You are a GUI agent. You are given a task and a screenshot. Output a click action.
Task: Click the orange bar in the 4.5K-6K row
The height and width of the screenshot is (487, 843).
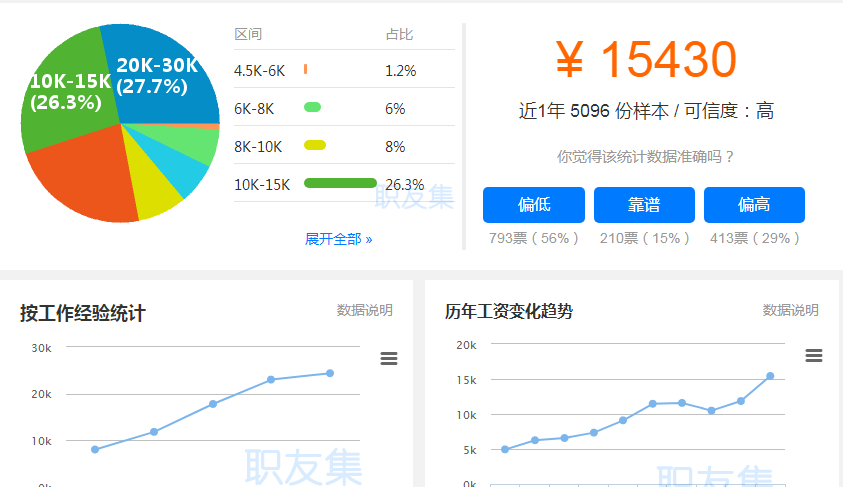pyautogui.click(x=305, y=70)
